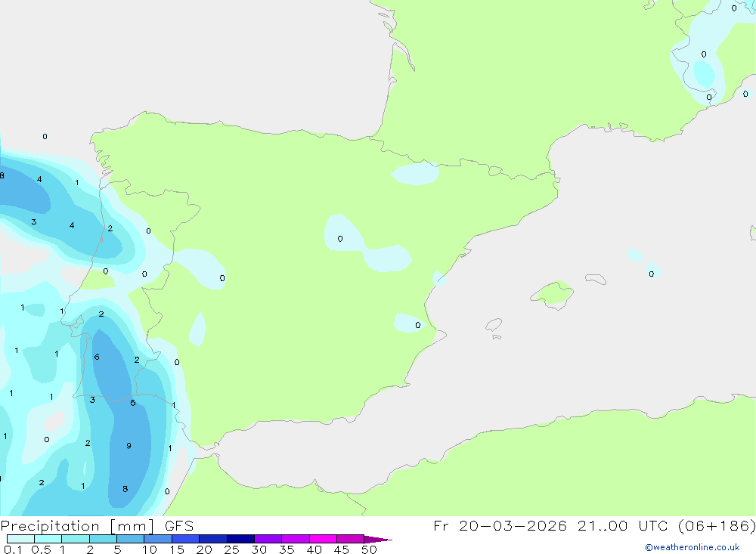Click the '35' legend scale label
Viewport: 756px width, 554px height.
tap(287, 549)
